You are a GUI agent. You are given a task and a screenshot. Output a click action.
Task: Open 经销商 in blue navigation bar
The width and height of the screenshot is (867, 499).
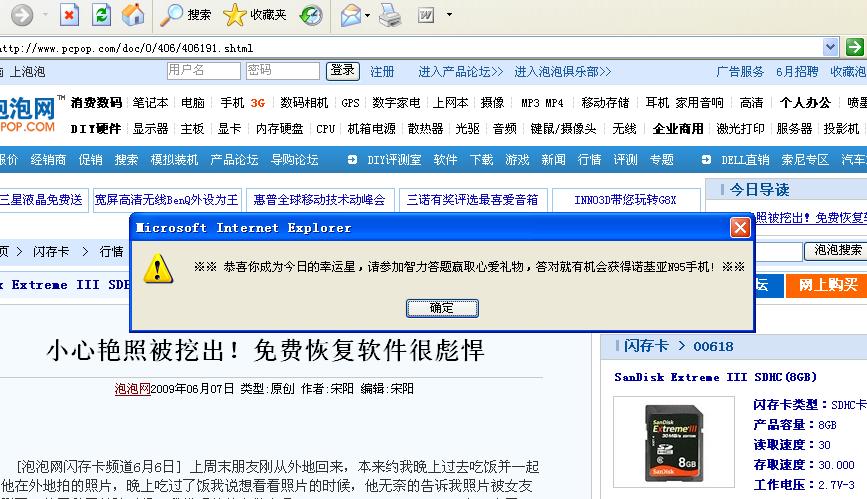tap(48, 160)
